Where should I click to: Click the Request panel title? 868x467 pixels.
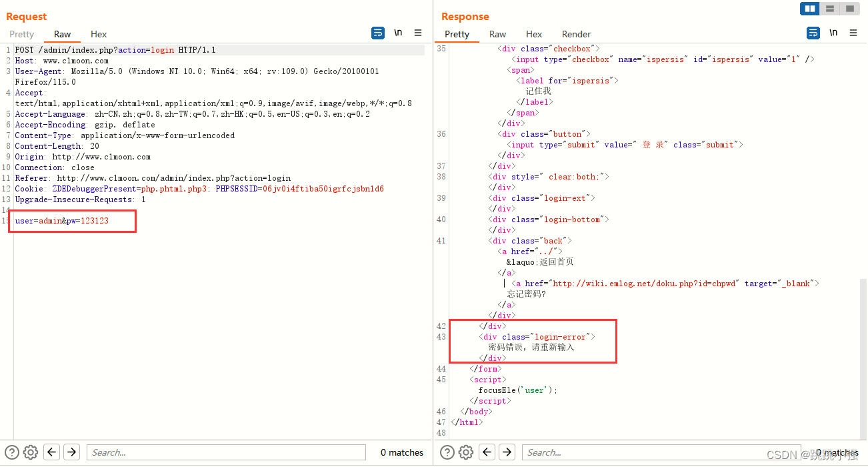pyautogui.click(x=27, y=17)
